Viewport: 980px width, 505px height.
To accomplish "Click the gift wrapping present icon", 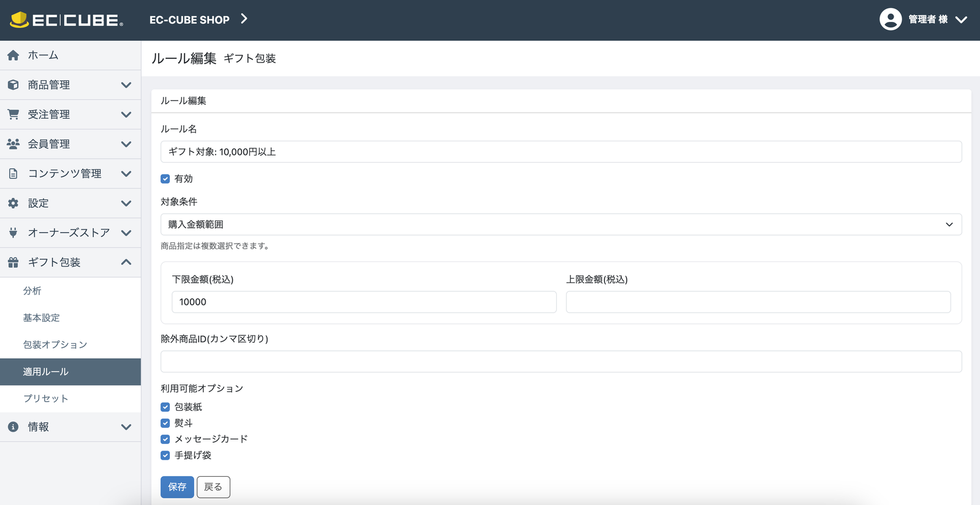I will [13, 263].
